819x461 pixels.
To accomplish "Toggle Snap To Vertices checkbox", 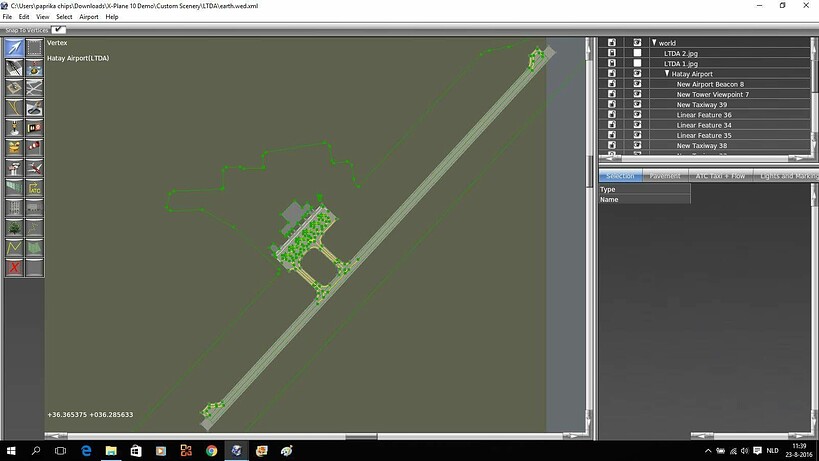I will click(x=58, y=30).
